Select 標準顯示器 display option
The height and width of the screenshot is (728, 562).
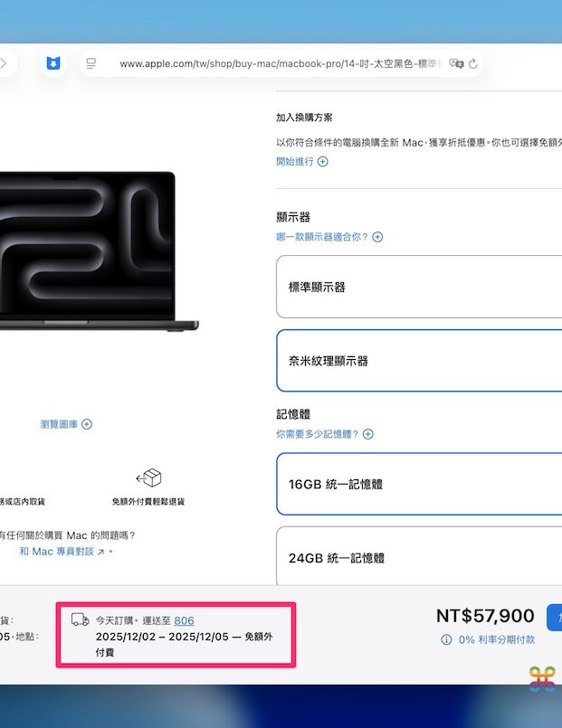(x=418, y=287)
